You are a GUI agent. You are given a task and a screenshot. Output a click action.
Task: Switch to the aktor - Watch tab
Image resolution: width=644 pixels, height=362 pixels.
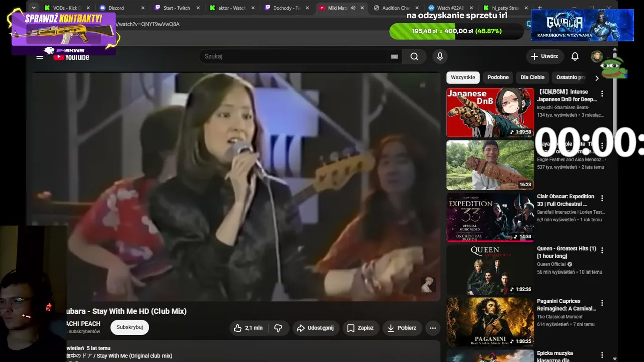(x=231, y=8)
